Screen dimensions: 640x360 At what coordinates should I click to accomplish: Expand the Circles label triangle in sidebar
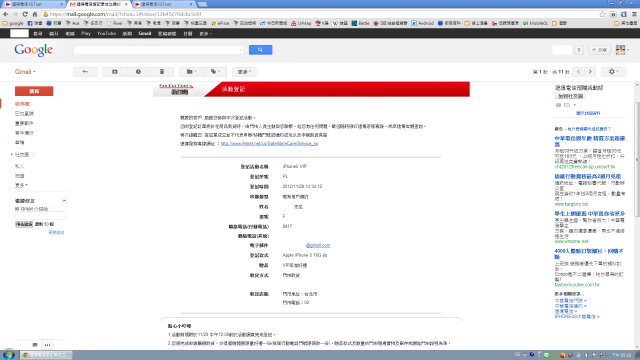coord(12,155)
